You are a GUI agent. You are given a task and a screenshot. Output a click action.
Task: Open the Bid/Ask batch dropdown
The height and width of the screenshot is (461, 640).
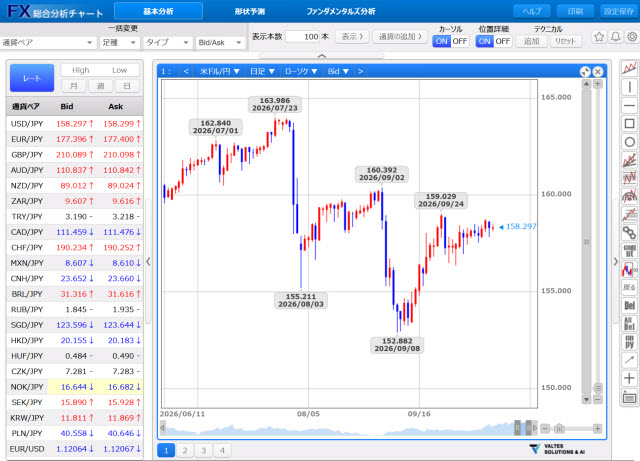(x=220, y=42)
